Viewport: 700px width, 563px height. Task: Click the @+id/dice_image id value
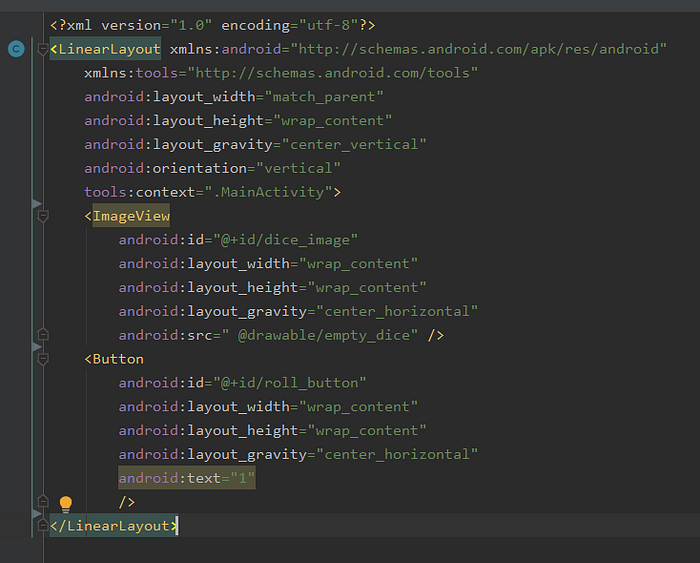click(x=285, y=240)
